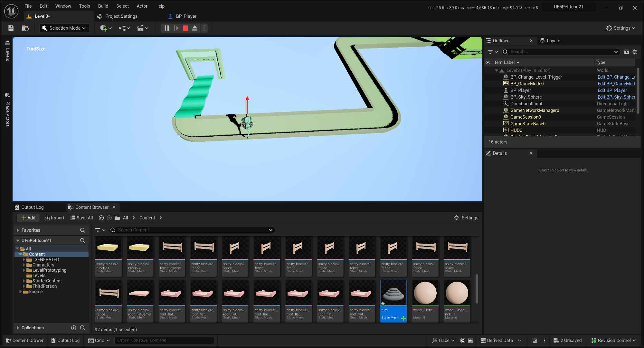The height and width of the screenshot is (348, 644).
Task: Open the Quickly Add Actors menu
Action: [105, 28]
